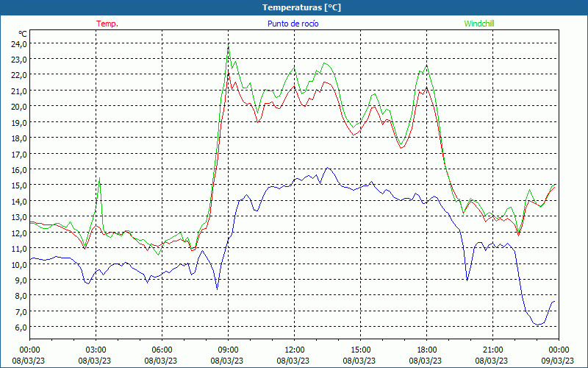This screenshot has width=588, height=368.
Task: Click the 6,0 y-axis value
Action: (21, 327)
